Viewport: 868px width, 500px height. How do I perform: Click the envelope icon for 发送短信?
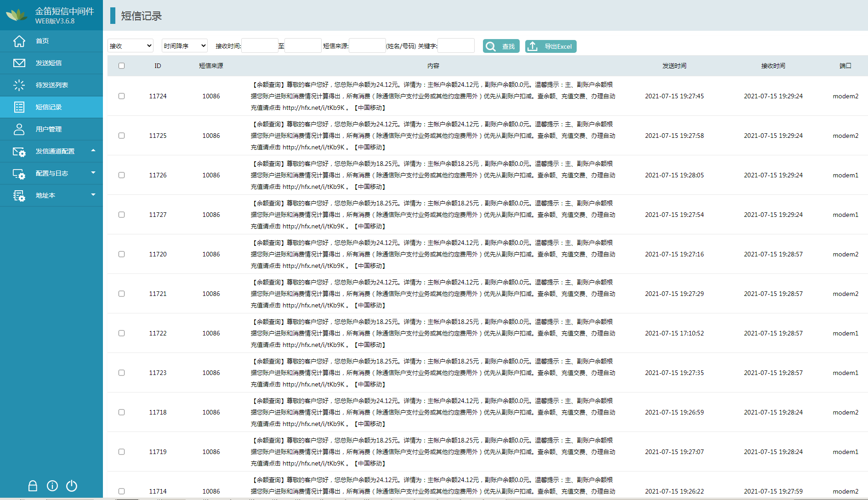coord(19,63)
